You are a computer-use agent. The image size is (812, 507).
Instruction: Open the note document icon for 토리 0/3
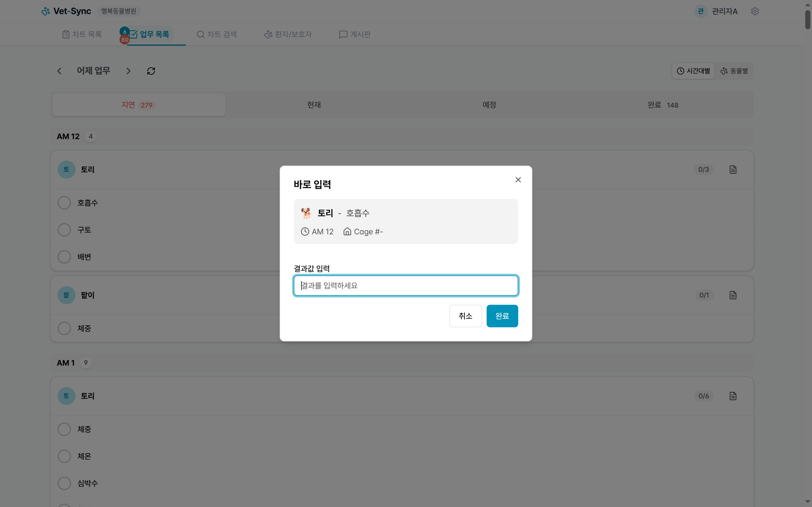pos(733,169)
